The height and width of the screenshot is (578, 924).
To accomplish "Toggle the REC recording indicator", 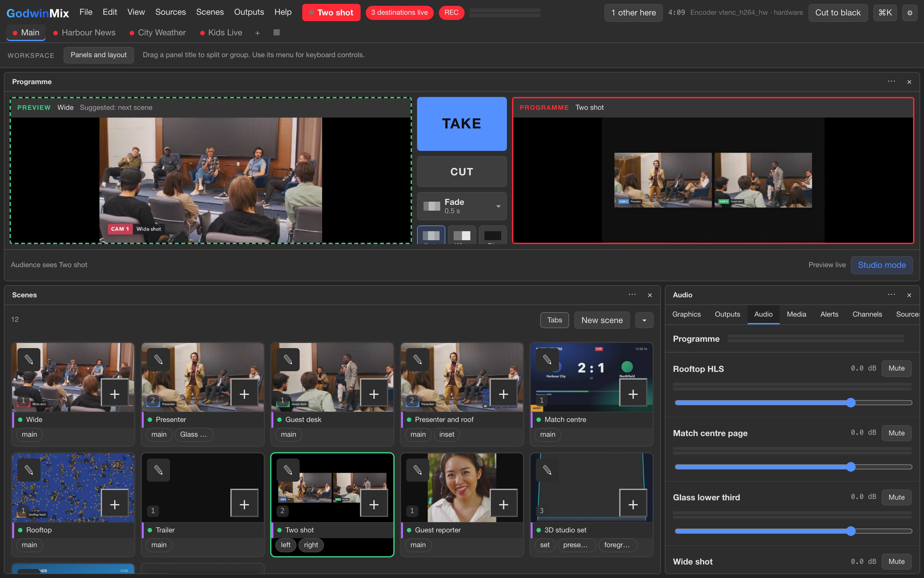I will pyautogui.click(x=451, y=13).
